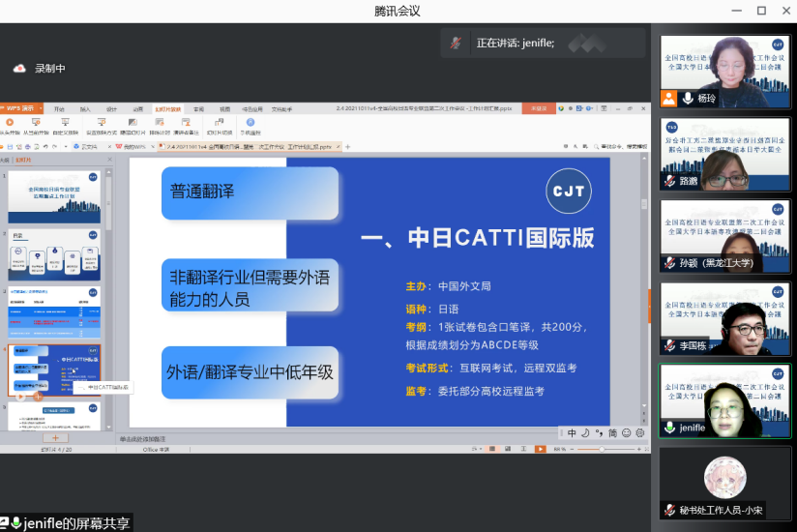Click the 从头开始 slideshow icon
The image size is (797, 532).
pyautogui.click(x=9, y=123)
